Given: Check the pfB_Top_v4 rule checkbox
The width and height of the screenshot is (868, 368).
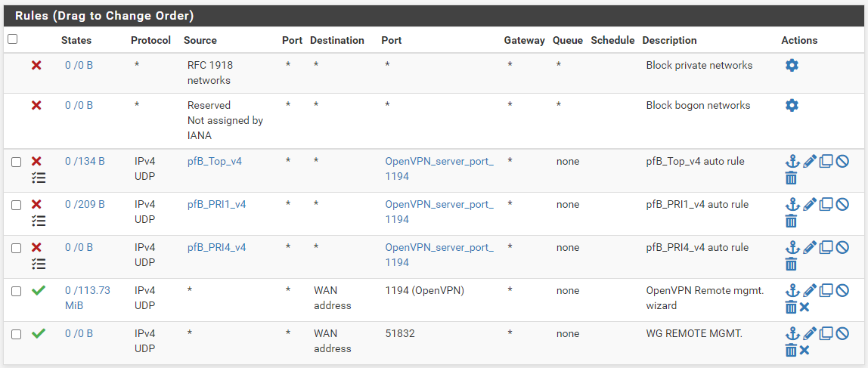Looking at the screenshot, I should [17, 162].
